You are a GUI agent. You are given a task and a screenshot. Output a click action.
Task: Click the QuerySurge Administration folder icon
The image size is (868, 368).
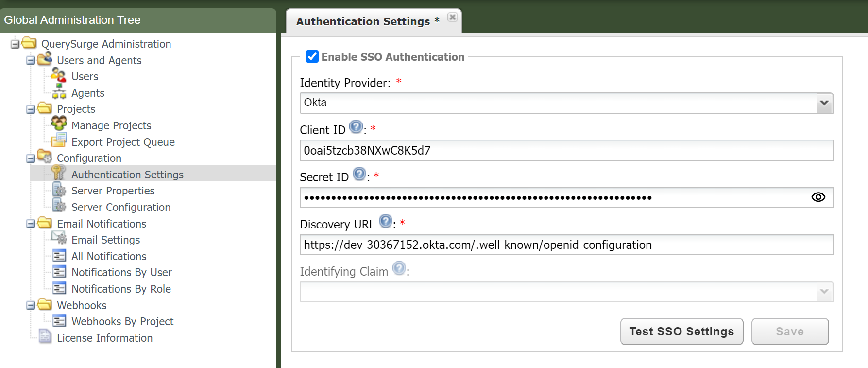pyautogui.click(x=29, y=43)
